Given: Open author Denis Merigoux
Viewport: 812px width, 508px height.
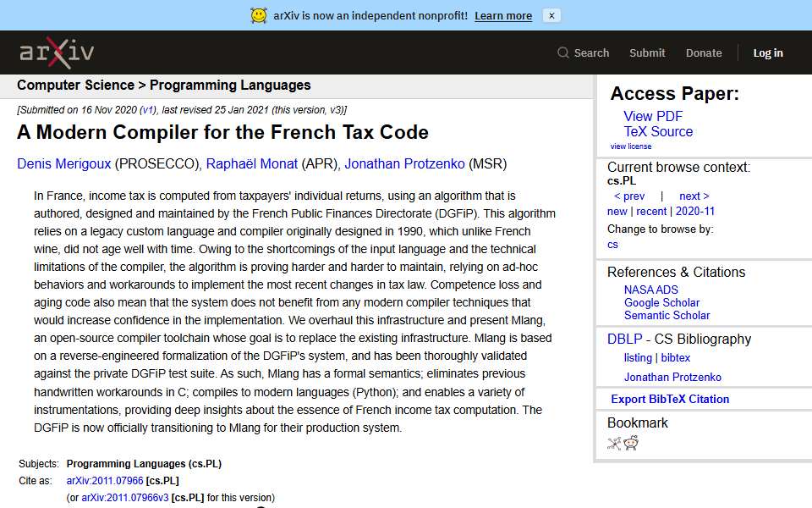Looking at the screenshot, I should [x=64, y=163].
